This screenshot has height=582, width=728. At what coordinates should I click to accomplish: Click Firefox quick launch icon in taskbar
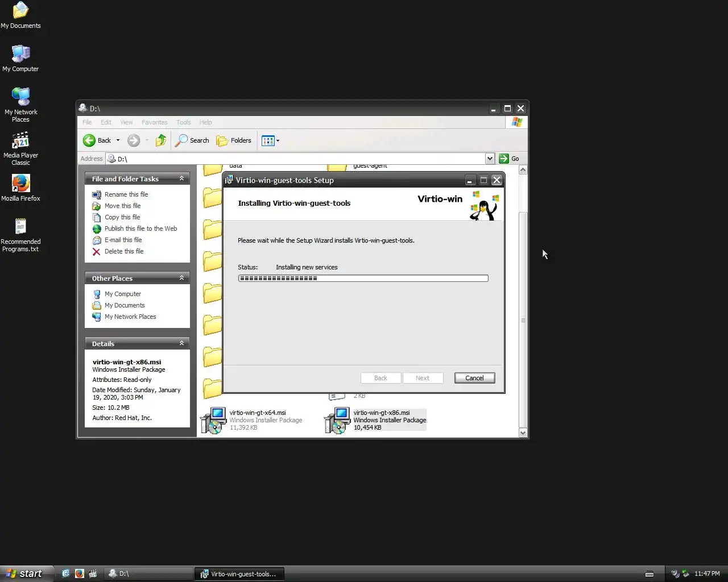pos(79,573)
